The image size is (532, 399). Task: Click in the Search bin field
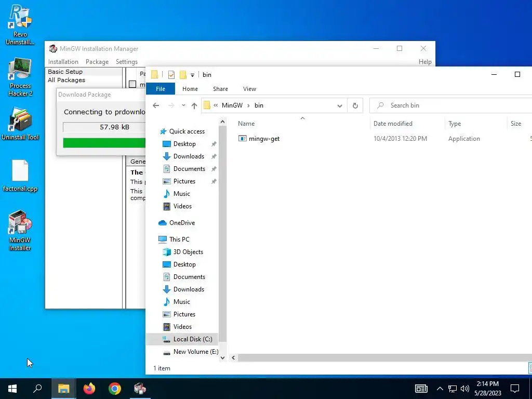coord(450,105)
